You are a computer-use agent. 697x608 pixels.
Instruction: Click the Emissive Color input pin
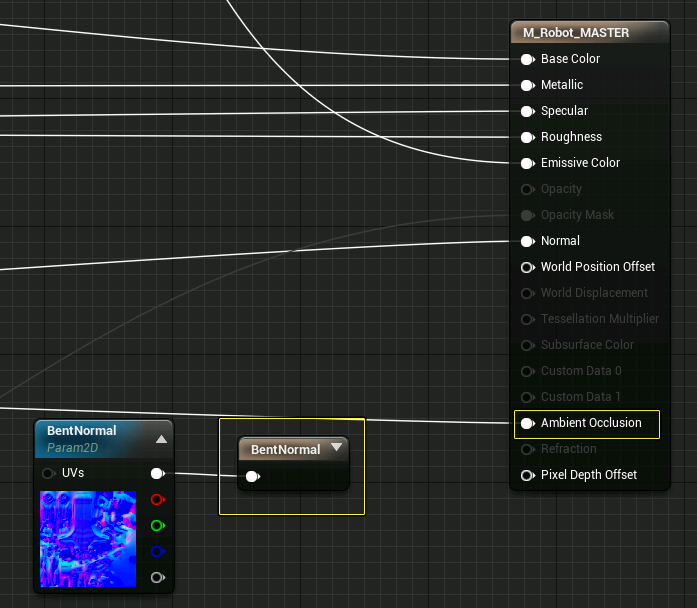pyautogui.click(x=528, y=164)
